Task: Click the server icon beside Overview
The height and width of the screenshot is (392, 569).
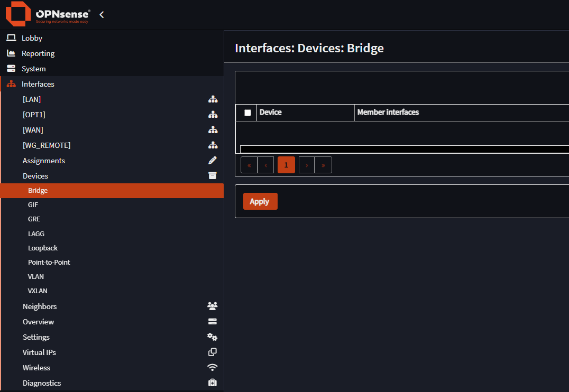Action: tap(213, 322)
